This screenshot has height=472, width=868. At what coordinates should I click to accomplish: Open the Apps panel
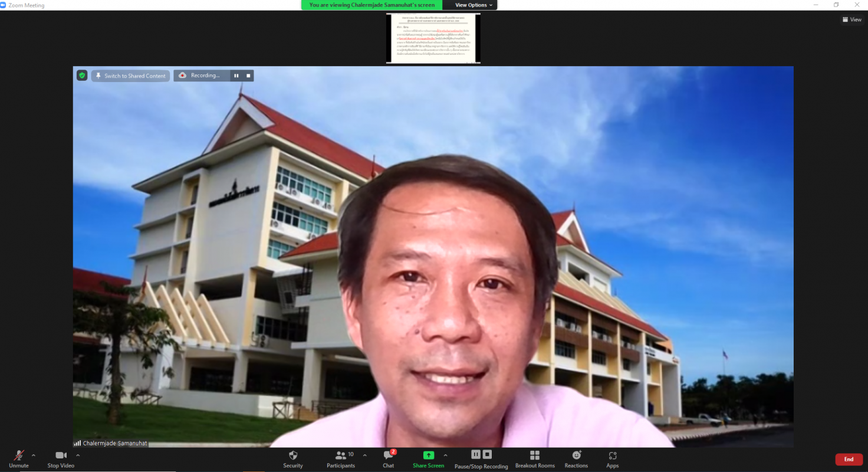pos(612,458)
